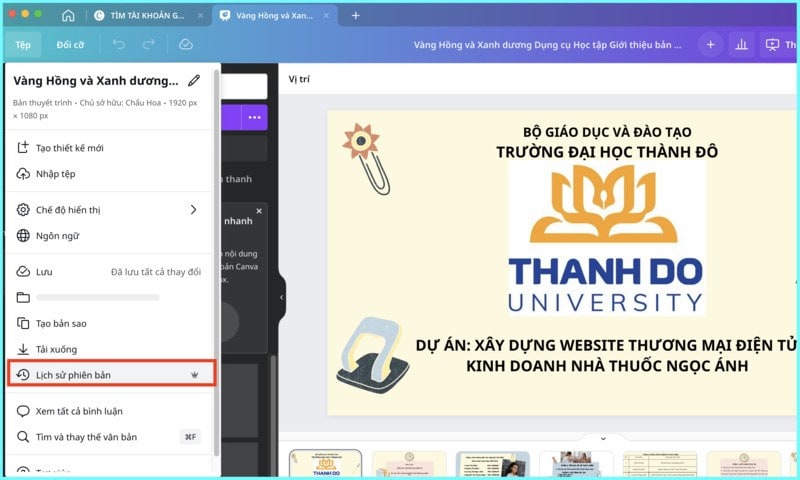Click the search field in side panel
This screenshot has width=800, height=480.
click(x=244, y=86)
